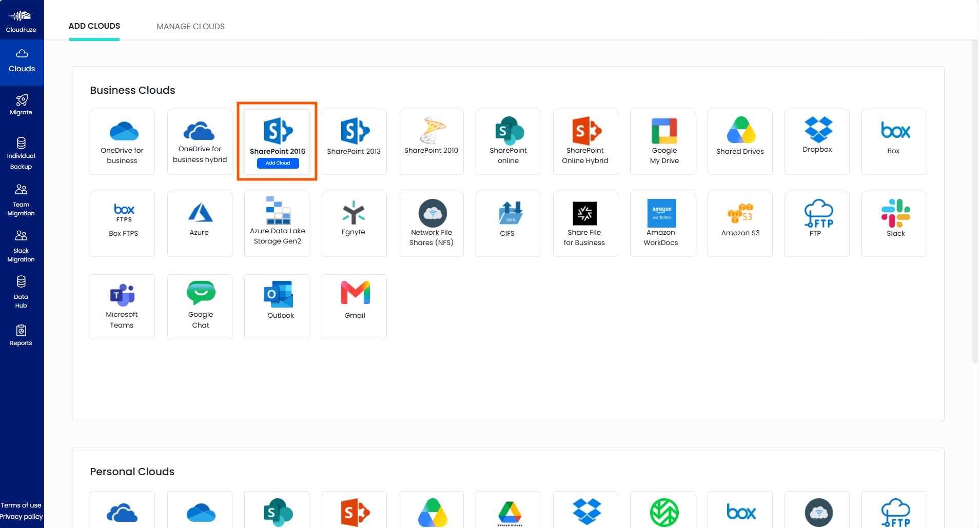Screen dimensions: 980x528
Task: Select the SharePoint 2013 card
Action: (354, 142)
